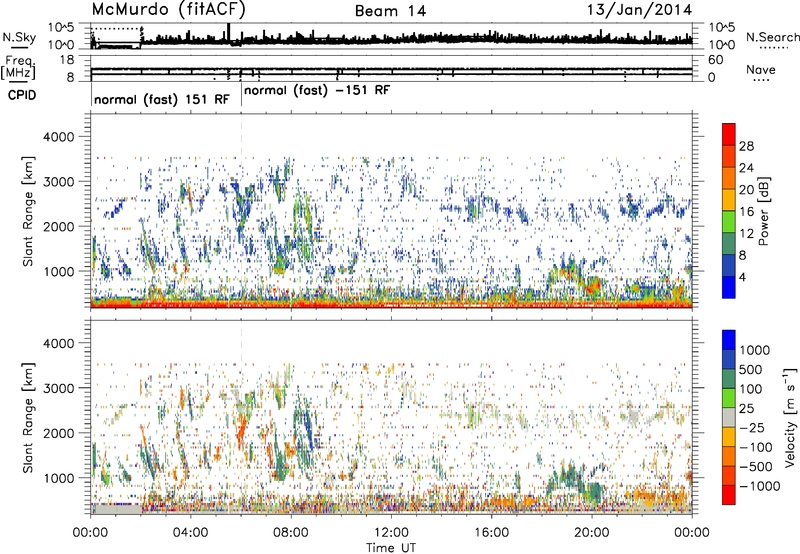Click the "08:00" time tick label
This screenshot has height=554, width=800.
point(291,533)
